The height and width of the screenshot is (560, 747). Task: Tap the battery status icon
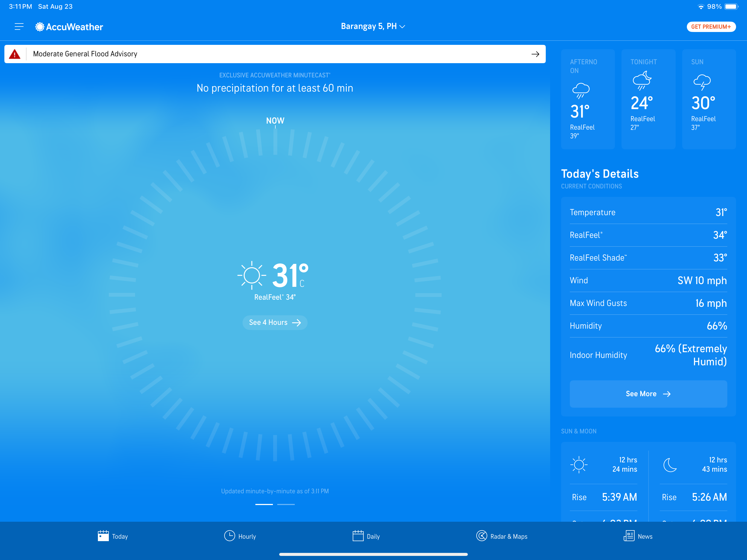[x=731, y=7]
